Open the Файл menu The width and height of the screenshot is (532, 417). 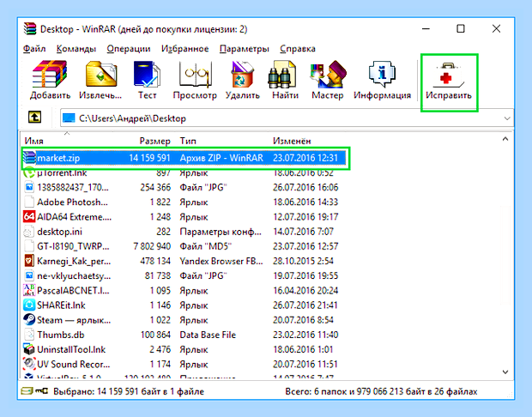click(x=34, y=49)
